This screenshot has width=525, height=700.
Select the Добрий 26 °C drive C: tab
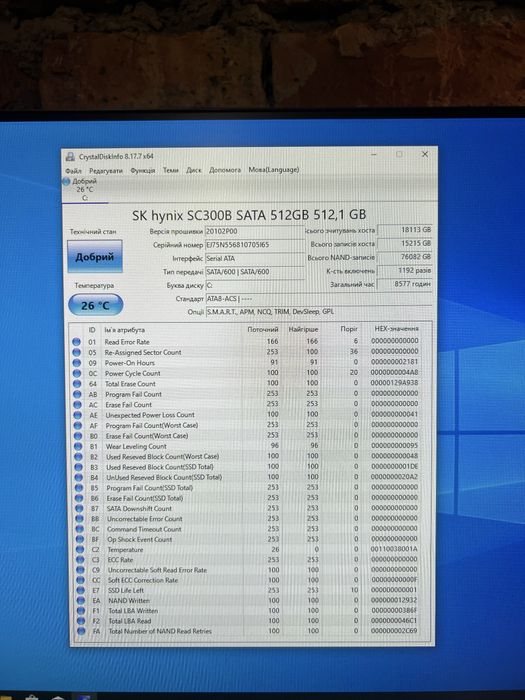[84, 189]
